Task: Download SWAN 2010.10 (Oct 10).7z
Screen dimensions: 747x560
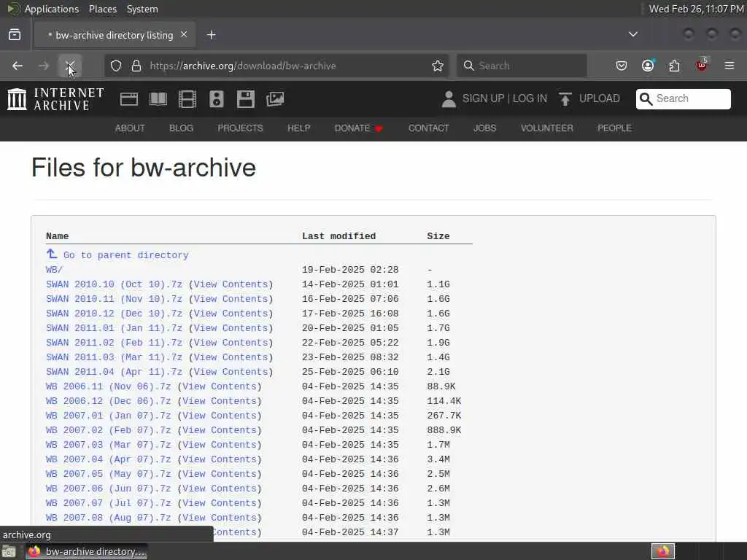Action: click(x=114, y=284)
